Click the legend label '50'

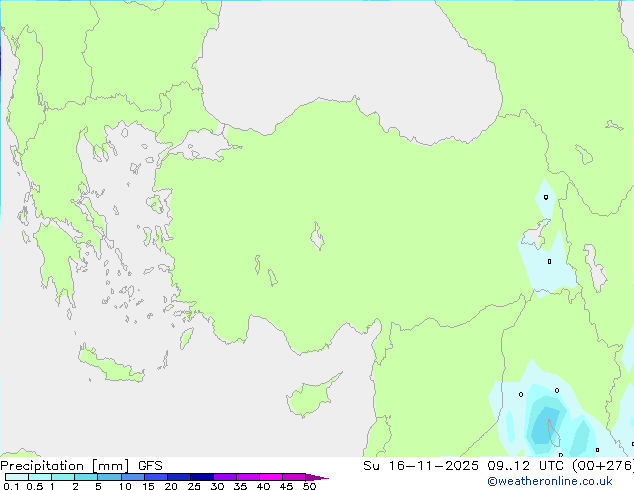pyautogui.click(x=309, y=486)
